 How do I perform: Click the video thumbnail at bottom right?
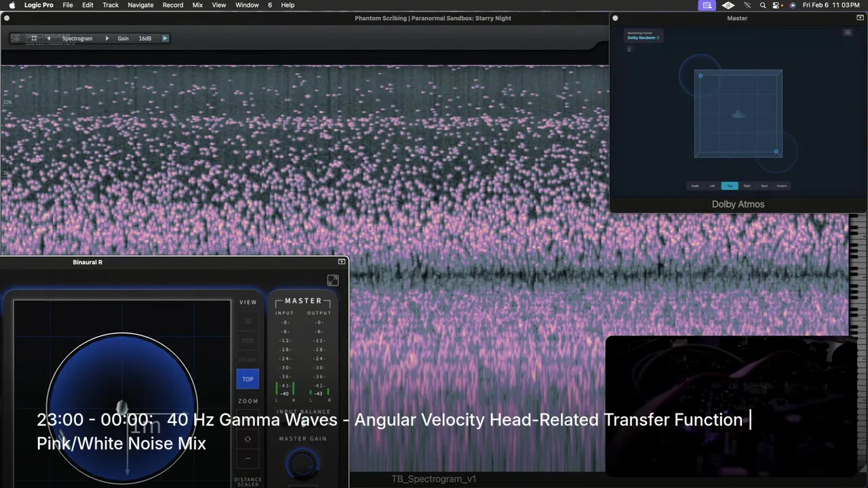pos(731,405)
